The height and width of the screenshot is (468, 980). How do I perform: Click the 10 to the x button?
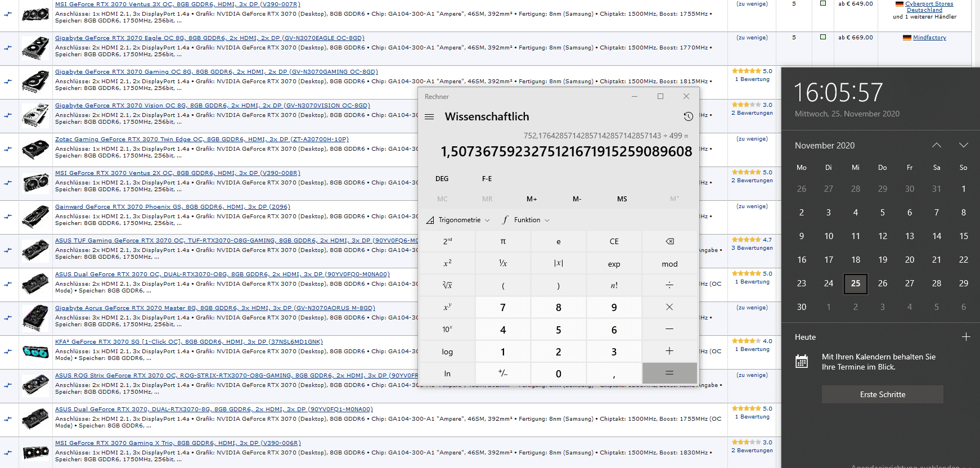447,329
